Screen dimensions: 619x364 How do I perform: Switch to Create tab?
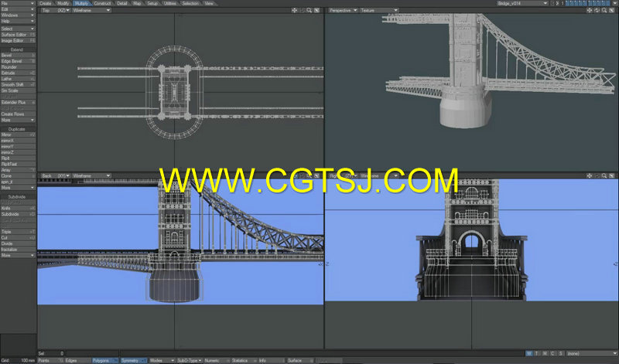click(45, 3)
